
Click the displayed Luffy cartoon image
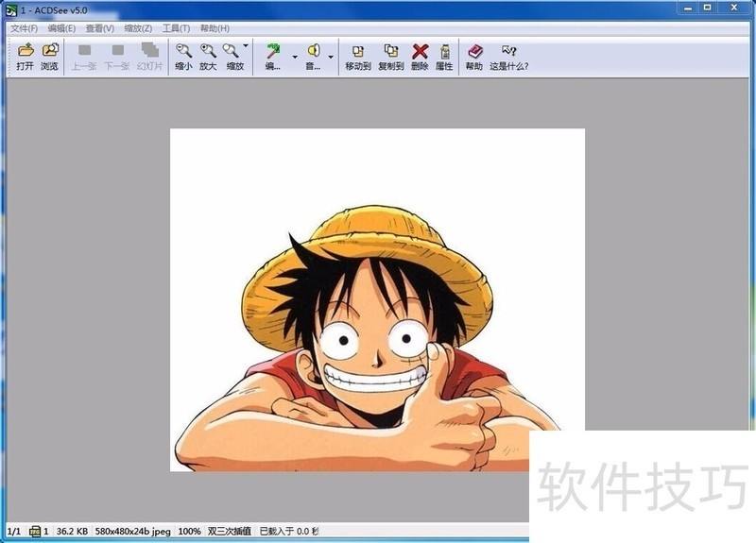[377, 299]
